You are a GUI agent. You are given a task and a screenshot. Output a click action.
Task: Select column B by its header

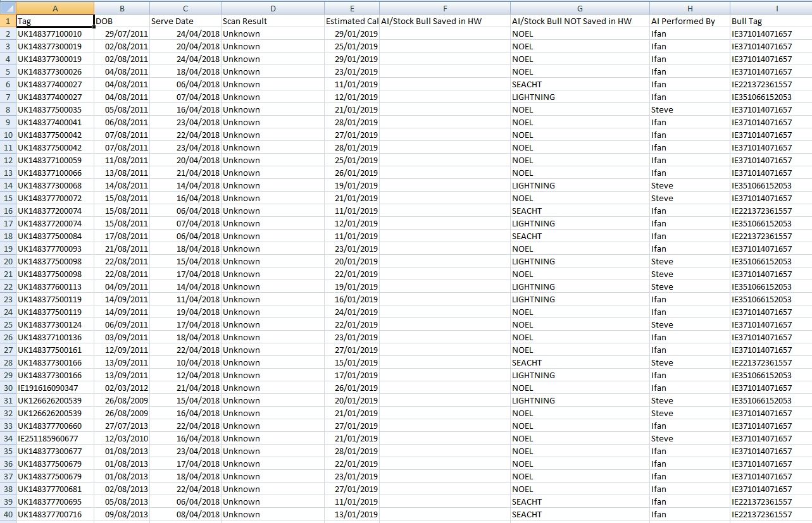122,8
